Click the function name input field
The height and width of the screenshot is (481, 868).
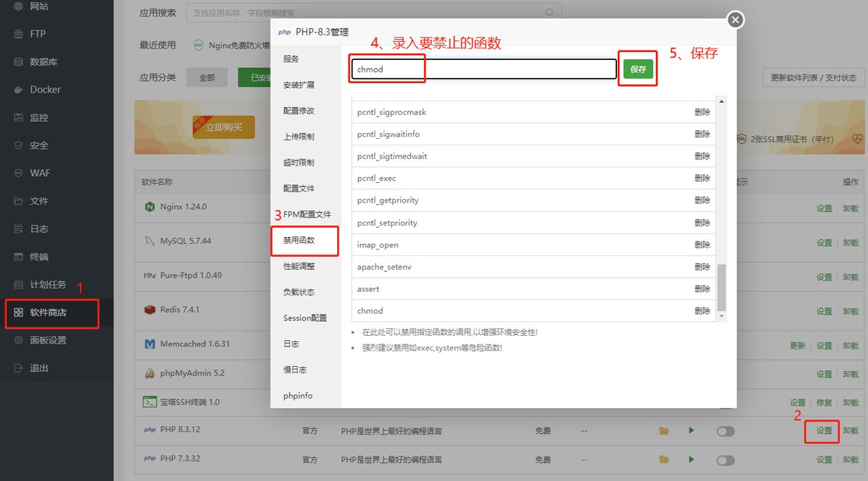(485, 69)
